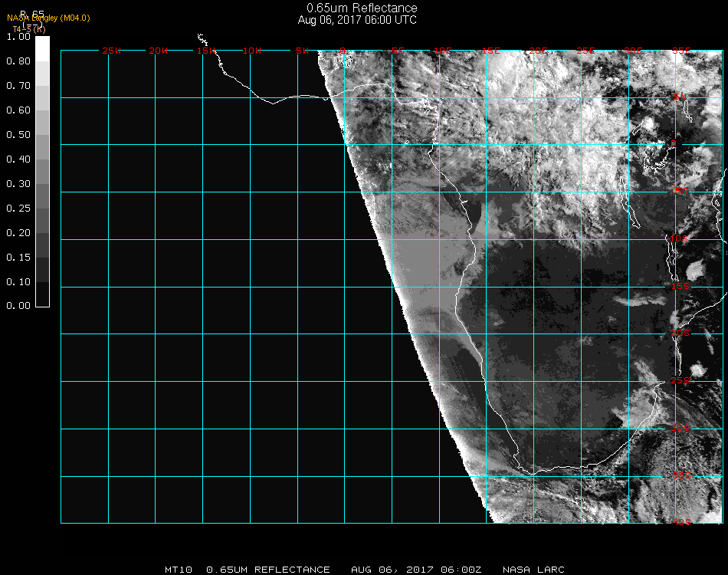Image resolution: width=728 pixels, height=575 pixels.
Task: Click the 15S latitude label
Action: point(680,286)
